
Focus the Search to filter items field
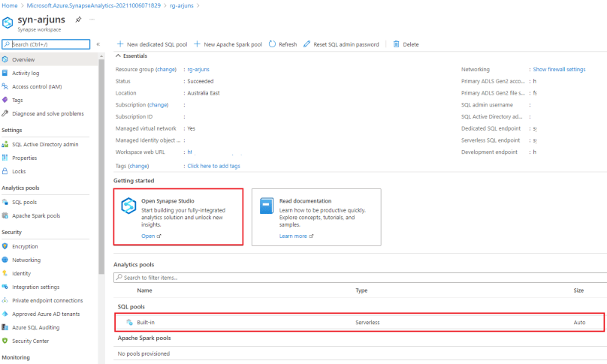(x=360, y=278)
